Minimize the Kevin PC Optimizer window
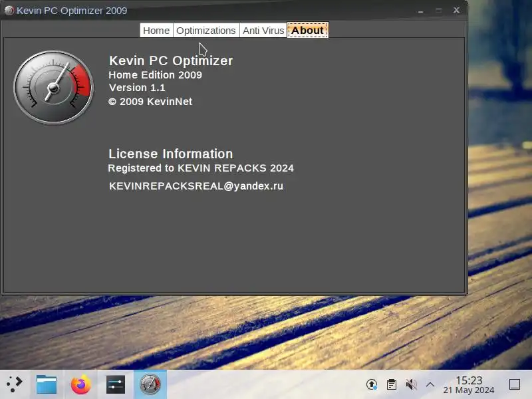532x399 pixels. pos(421,11)
